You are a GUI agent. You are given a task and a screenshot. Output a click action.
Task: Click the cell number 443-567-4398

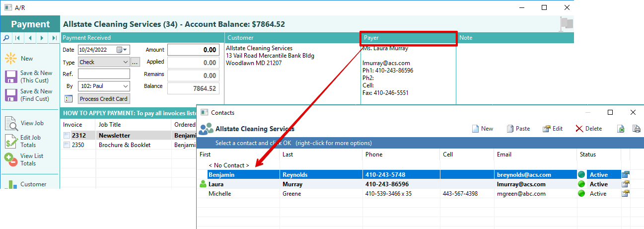coord(460,194)
